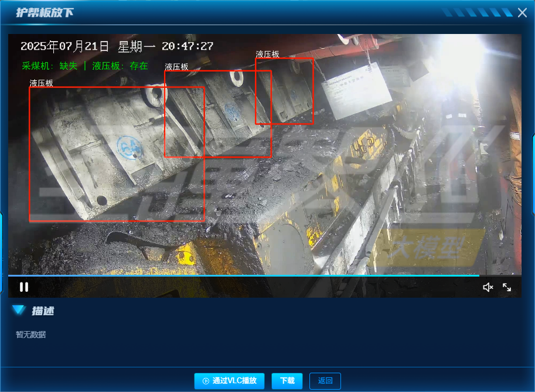Click the 护帮板放下 dialog title
535x392 pixels.
pyautogui.click(x=45, y=12)
